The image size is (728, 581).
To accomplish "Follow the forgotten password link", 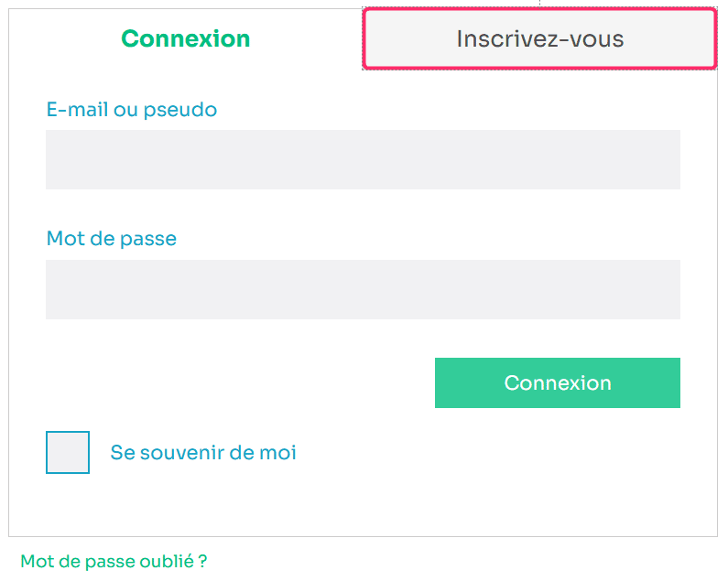I will point(114,561).
